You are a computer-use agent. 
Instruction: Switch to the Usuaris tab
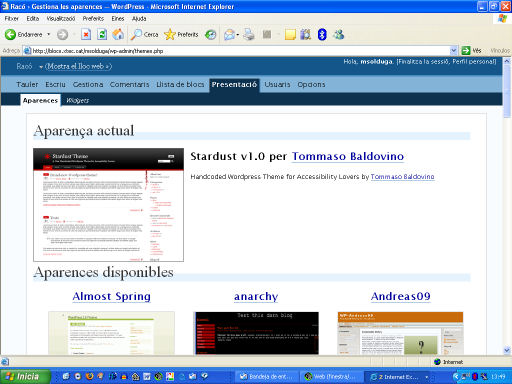pos(277,85)
